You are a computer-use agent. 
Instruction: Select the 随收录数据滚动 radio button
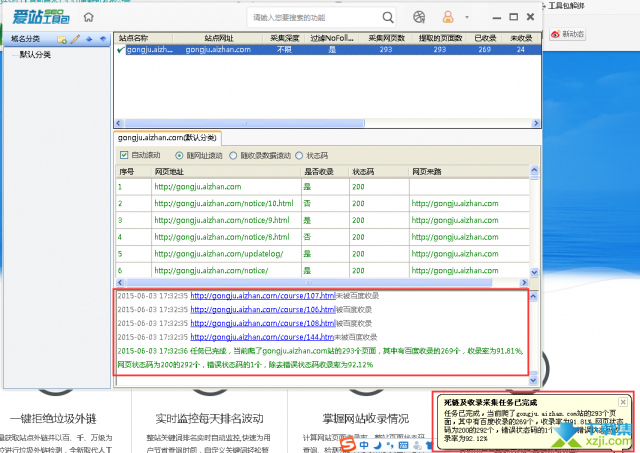point(233,155)
